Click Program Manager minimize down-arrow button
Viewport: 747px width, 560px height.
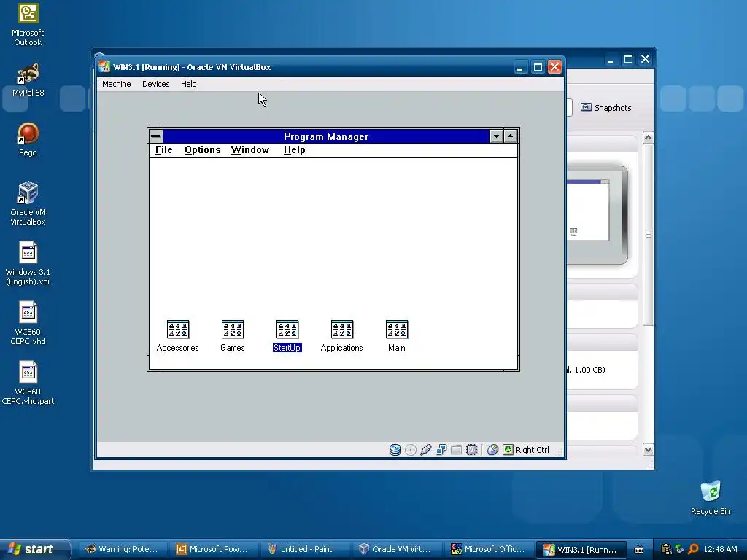[x=496, y=136]
